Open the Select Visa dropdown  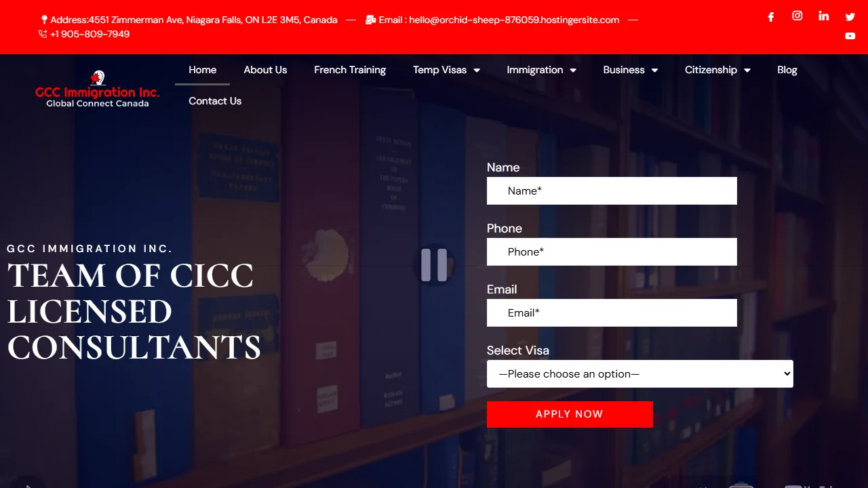(640, 374)
